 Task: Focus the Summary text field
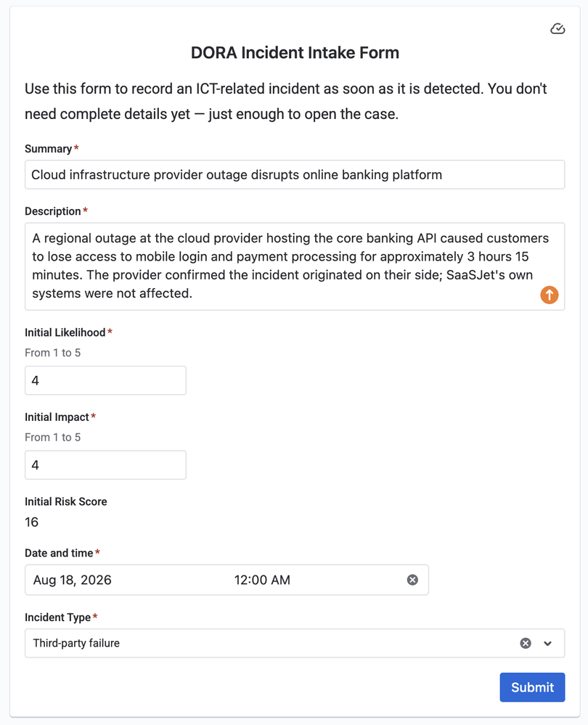(295, 174)
